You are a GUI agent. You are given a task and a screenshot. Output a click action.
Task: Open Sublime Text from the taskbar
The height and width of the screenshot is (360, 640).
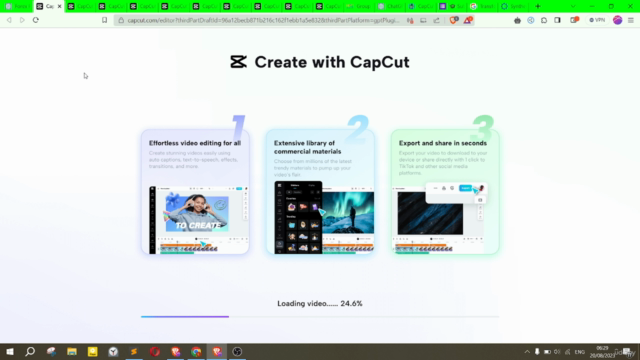[134, 351]
